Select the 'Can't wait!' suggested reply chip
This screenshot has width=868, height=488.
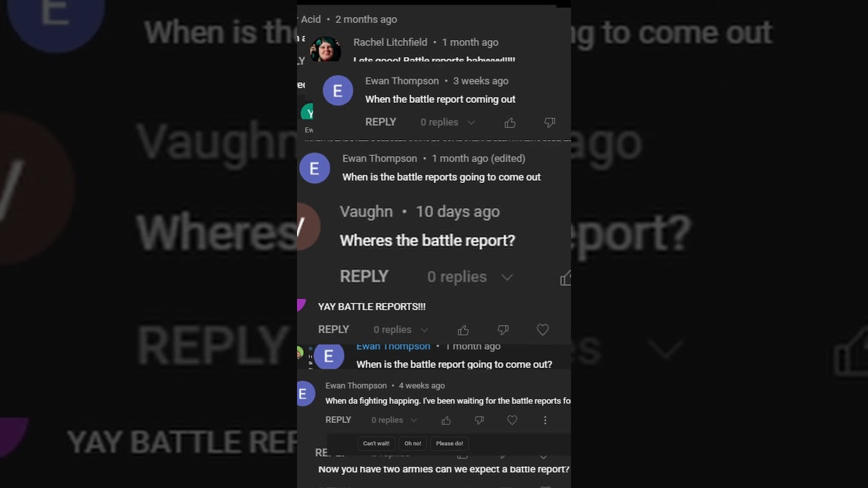[376, 443]
